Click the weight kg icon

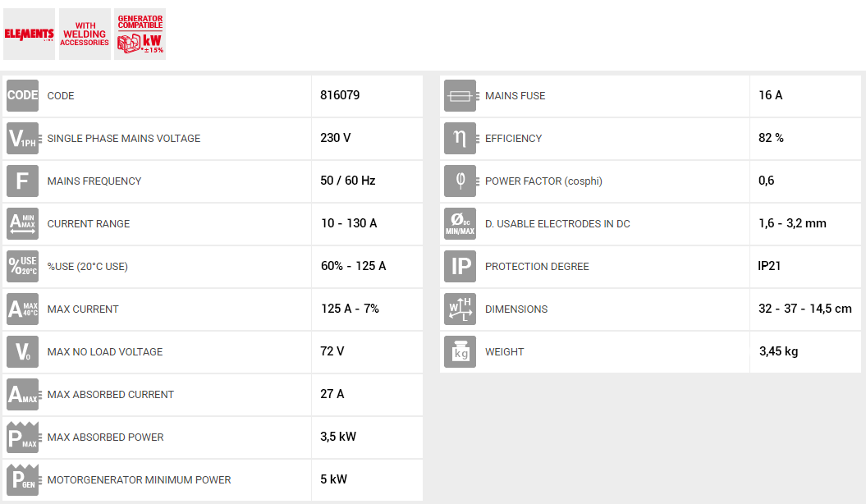pos(460,351)
